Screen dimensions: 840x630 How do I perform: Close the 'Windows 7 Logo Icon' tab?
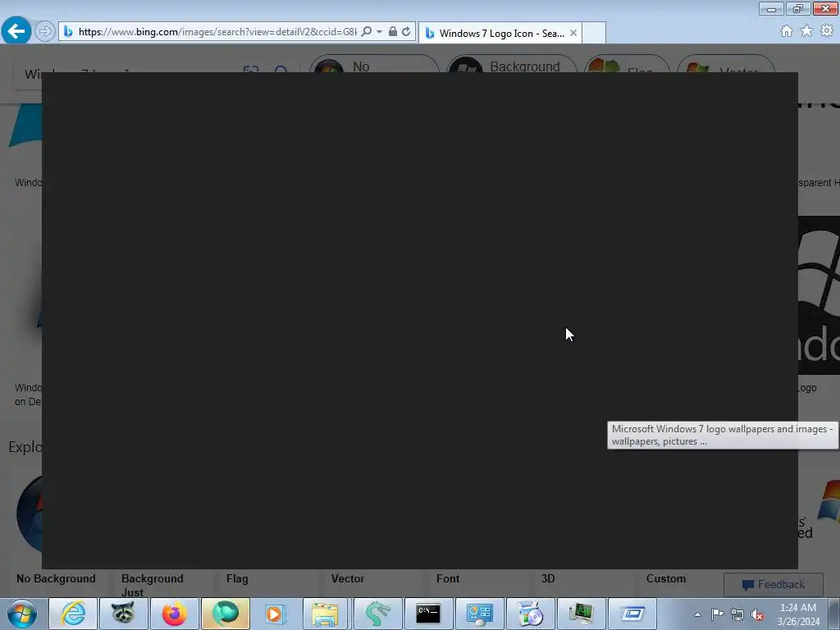[573, 33]
